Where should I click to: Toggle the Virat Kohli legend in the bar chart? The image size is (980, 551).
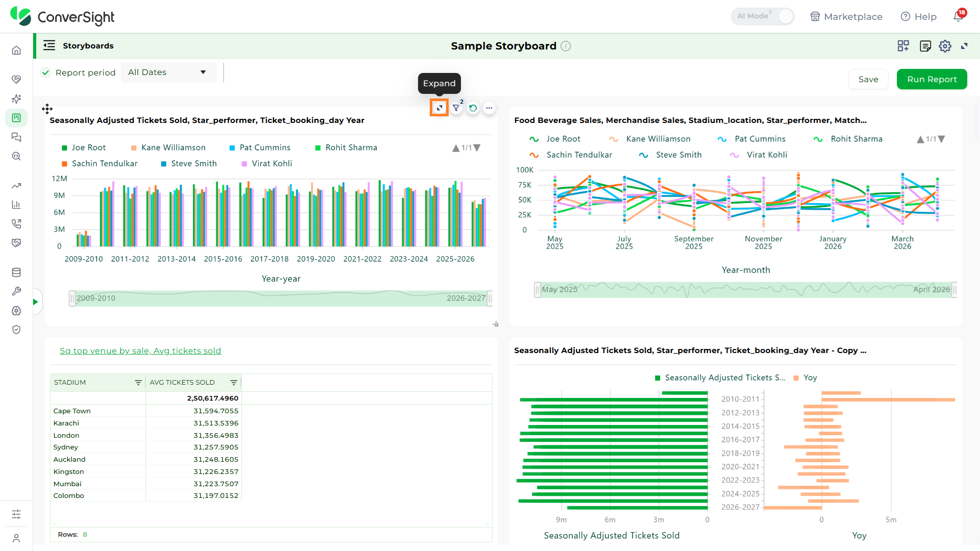[x=266, y=163]
